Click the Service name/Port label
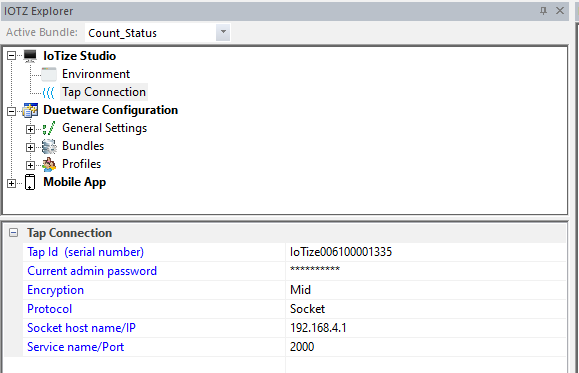 coord(75,347)
